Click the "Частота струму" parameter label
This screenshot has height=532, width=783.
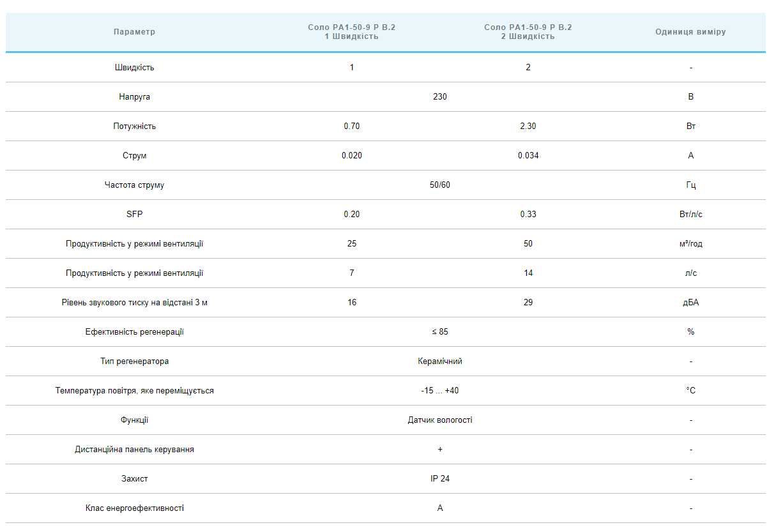pyautogui.click(x=134, y=185)
